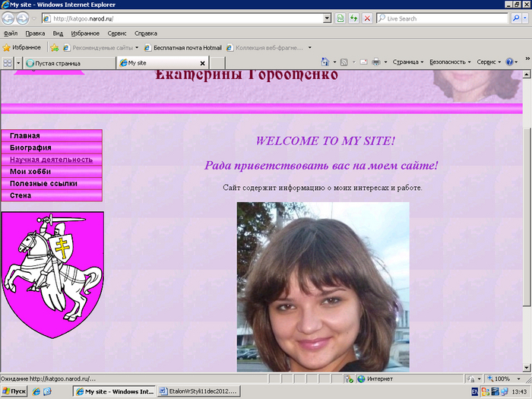The width and height of the screenshot is (532, 399).
Task: Add to favorites bar star icon
Action: 54,48
